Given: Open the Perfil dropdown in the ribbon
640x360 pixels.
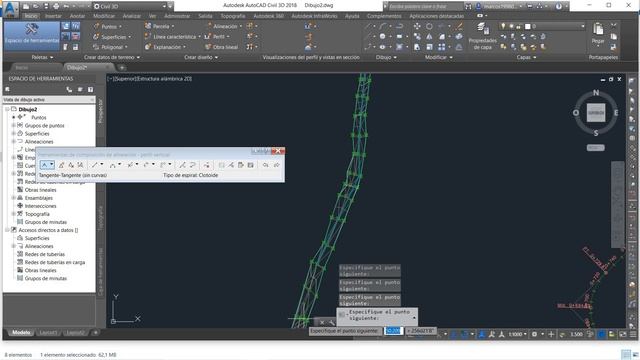Looking at the screenshot, I should 218,37.
